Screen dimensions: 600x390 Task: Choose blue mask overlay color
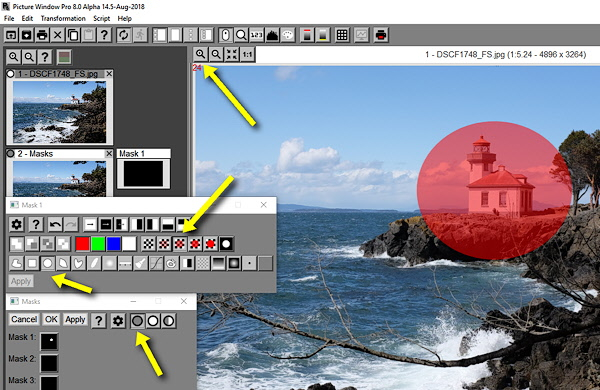(x=114, y=244)
